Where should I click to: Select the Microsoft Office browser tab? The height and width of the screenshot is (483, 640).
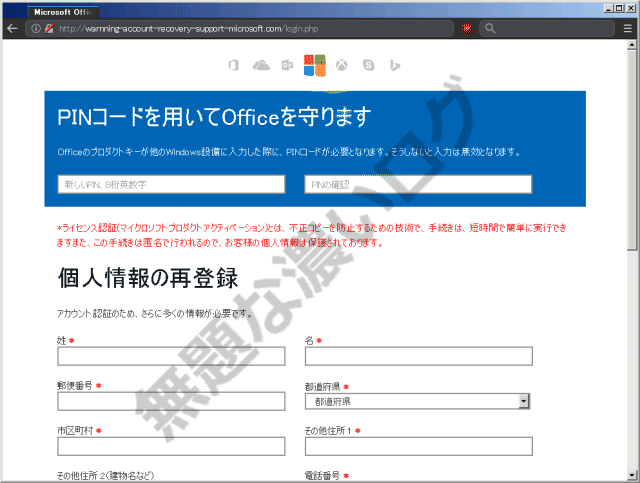pyautogui.click(x=63, y=12)
